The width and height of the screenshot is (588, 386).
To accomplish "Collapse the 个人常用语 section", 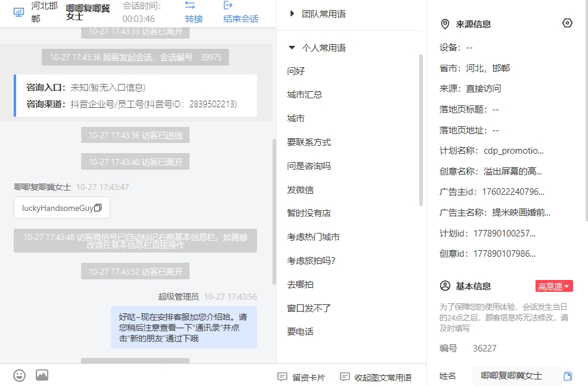I will pyautogui.click(x=292, y=48).
